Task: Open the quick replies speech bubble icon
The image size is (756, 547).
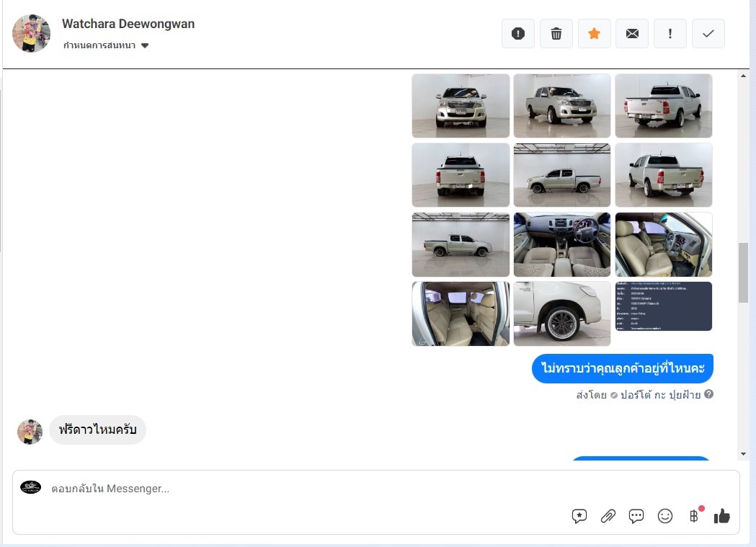Action: pyautogui.click(x=636, y=516)
